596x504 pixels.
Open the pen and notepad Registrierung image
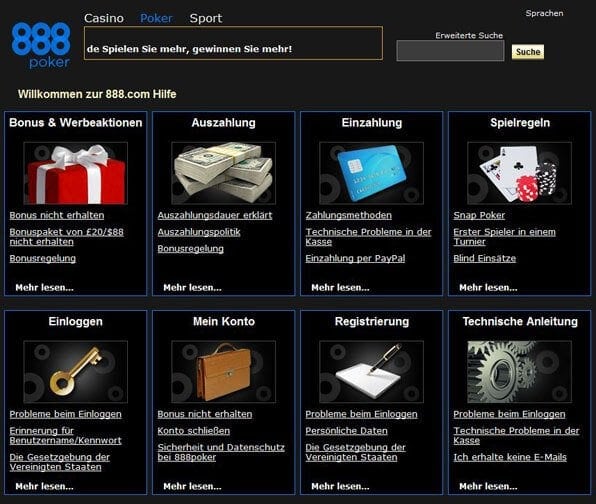tap(371, 372)
